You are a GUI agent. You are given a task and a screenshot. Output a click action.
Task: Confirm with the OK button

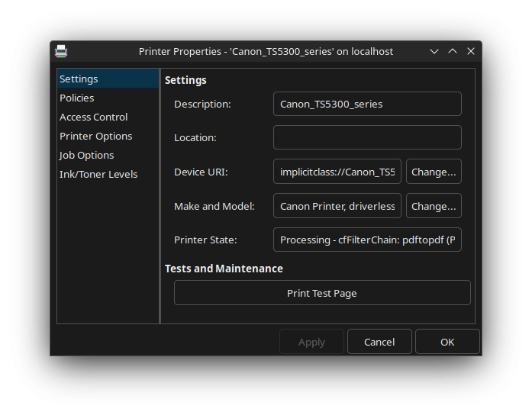pyautogui.click(x=447, y=342)
